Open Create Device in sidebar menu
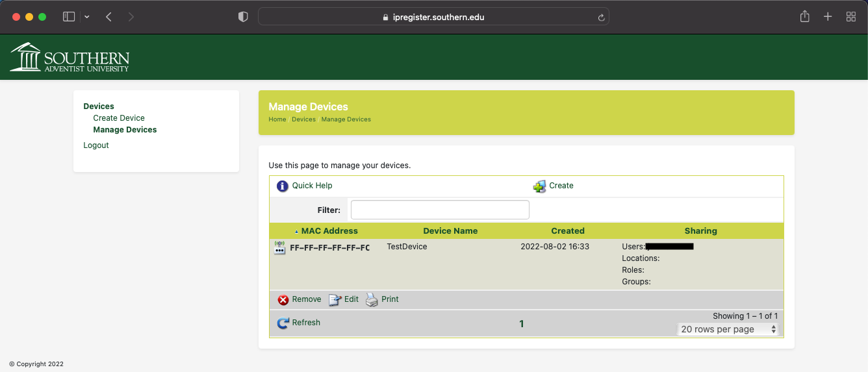 119,118
